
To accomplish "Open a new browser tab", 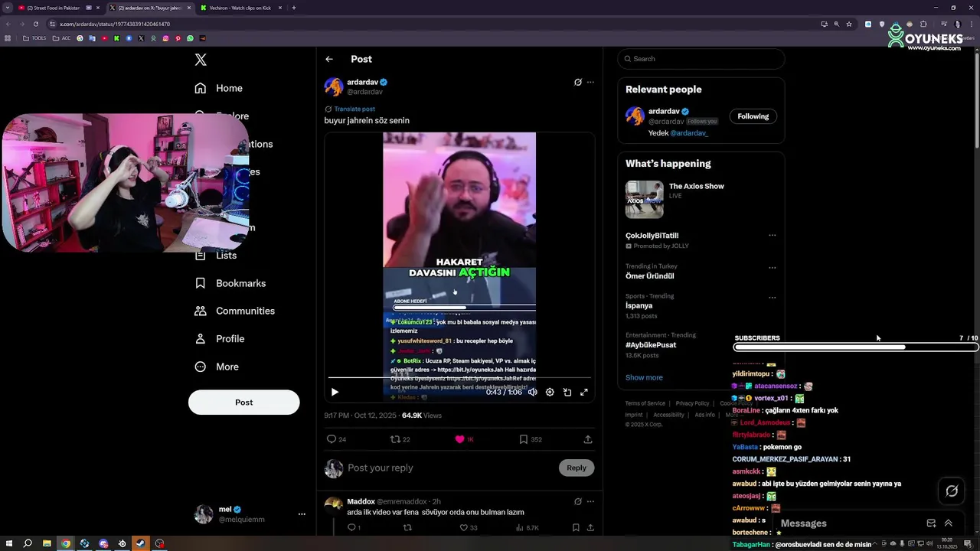I will [294, 8].
